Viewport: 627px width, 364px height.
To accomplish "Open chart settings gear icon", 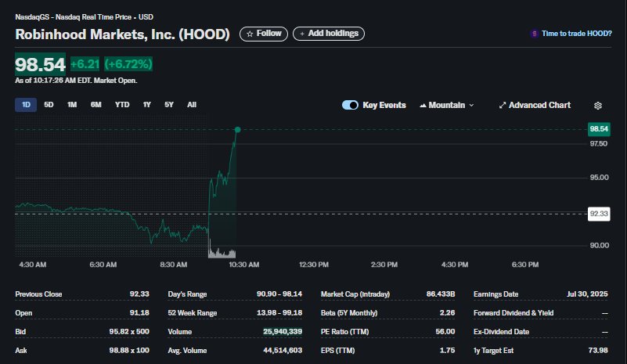I will coord(598,106).
